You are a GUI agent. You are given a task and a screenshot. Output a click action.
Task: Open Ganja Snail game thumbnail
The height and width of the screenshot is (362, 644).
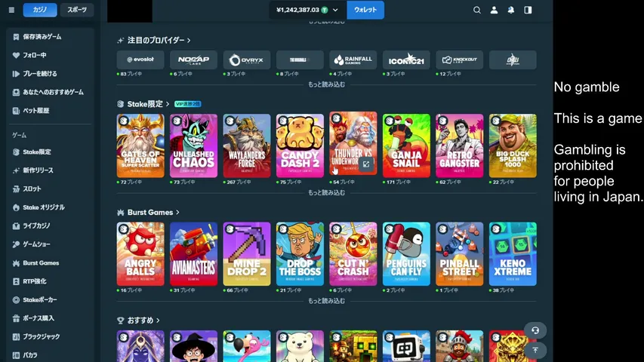pos(406,146)
